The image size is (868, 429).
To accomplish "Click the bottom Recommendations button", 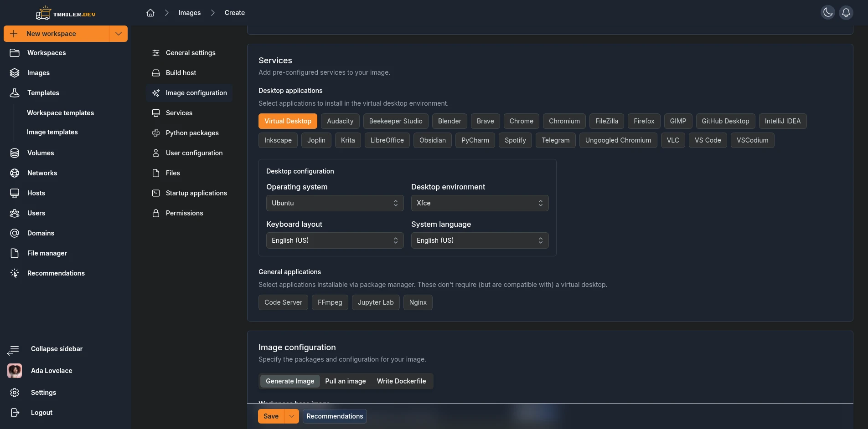I will [x=335, y=416].
